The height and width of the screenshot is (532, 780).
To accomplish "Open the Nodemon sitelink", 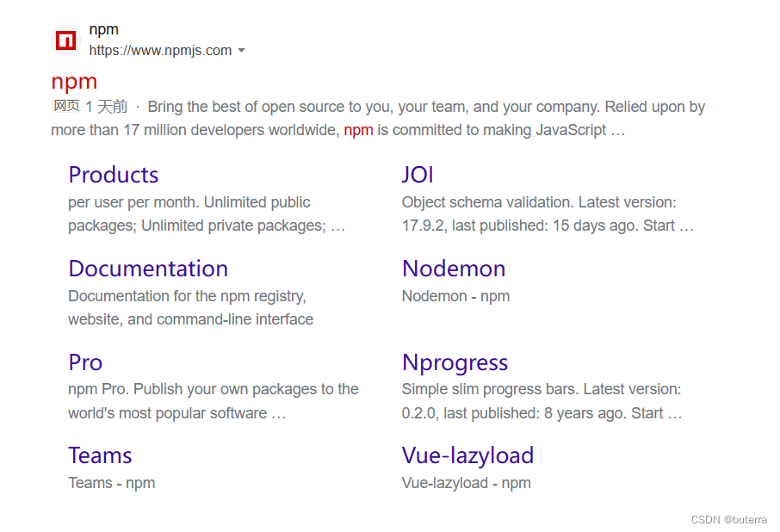I will (x=454, y=269).
